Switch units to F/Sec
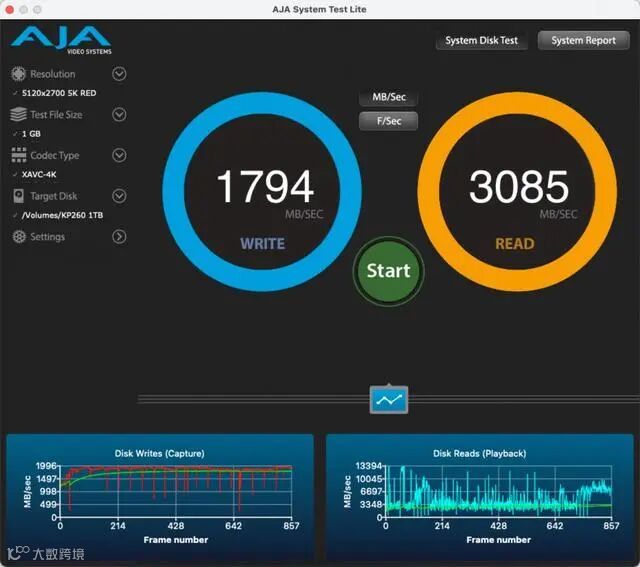This screenshot has height=567, width=640. 389,121
